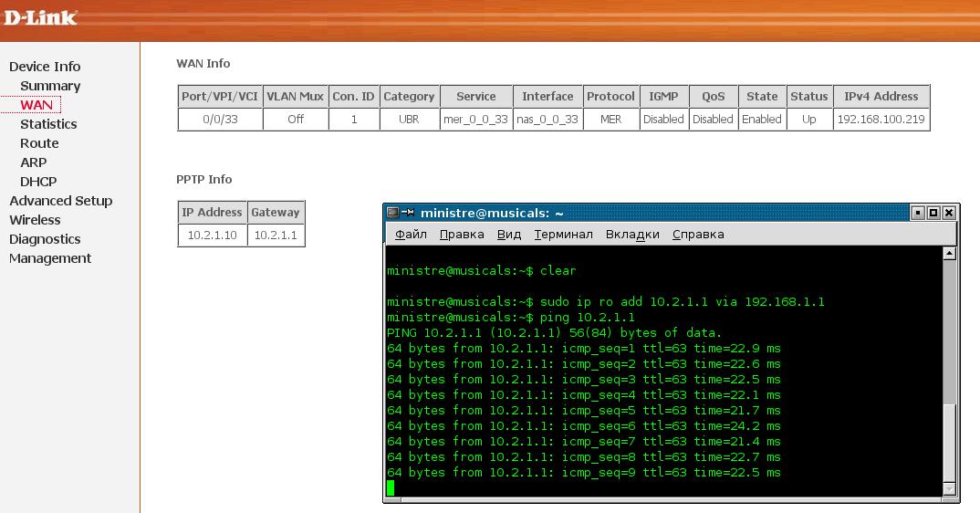Open the Справка help menu
980x513 pixels.
point(698,235)
